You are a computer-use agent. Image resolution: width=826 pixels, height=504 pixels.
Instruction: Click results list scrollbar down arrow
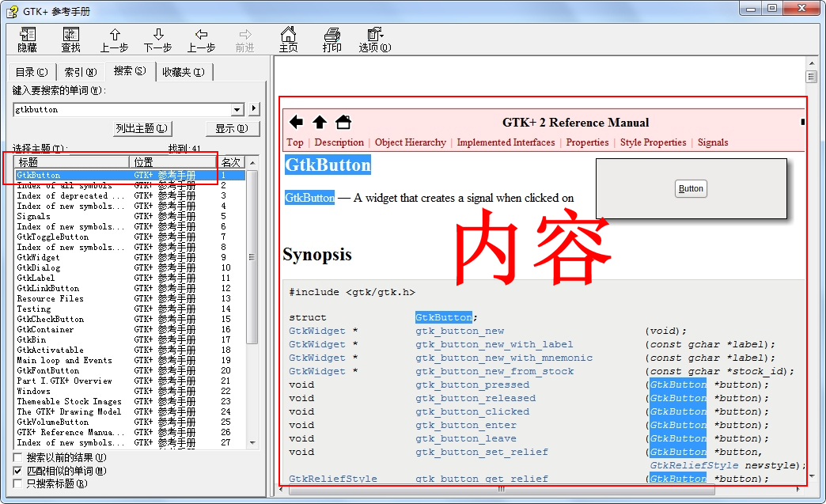pyautogui.click(x=252, y=443)
